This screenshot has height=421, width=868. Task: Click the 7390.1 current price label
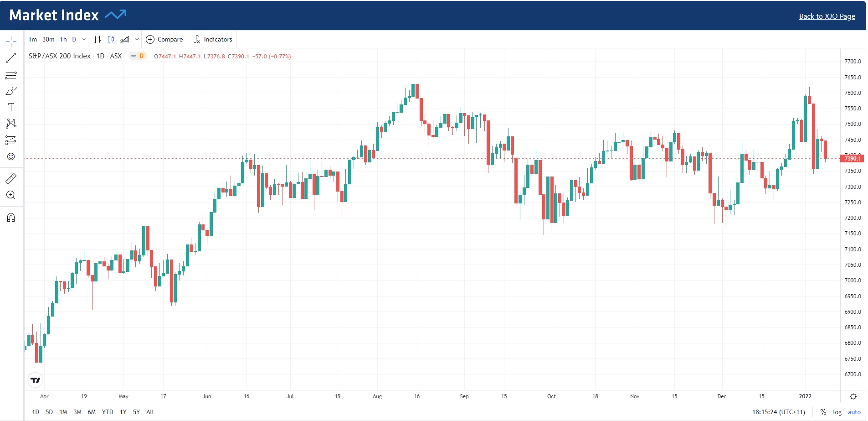852,159
